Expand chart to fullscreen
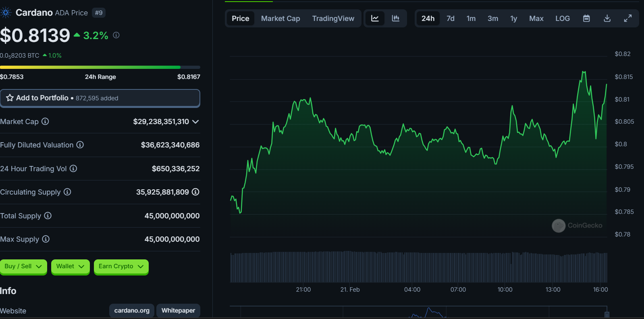This screenshot has width=644, height=319. pyautogui.click(x=628, y=18)
